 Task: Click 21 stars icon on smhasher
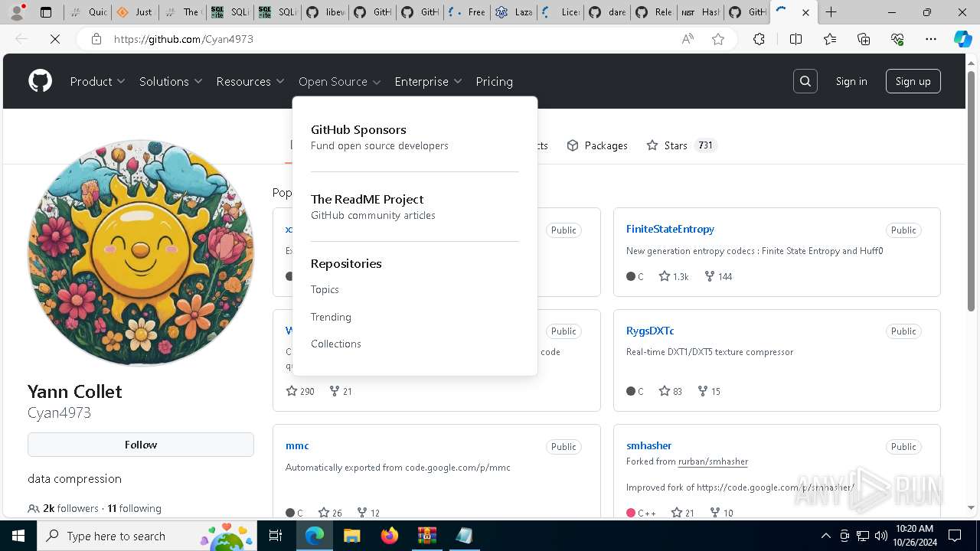click(677, 513)
